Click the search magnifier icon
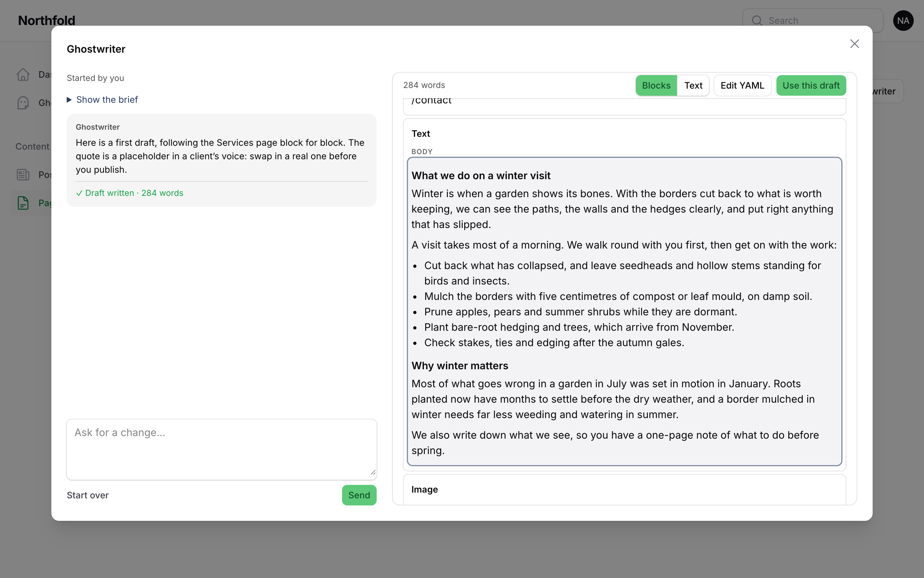Screen dimensions: 924x578 point(757,21)
